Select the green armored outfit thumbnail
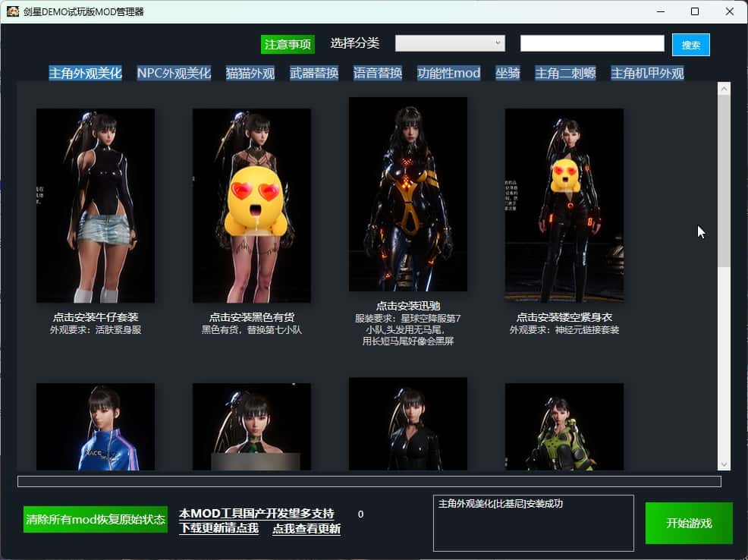This screenshot has height=560, width=748. [564, 427]
